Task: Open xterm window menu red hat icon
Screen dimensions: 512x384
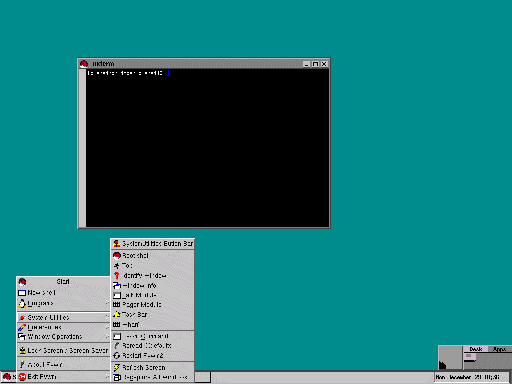Action: 84,64
